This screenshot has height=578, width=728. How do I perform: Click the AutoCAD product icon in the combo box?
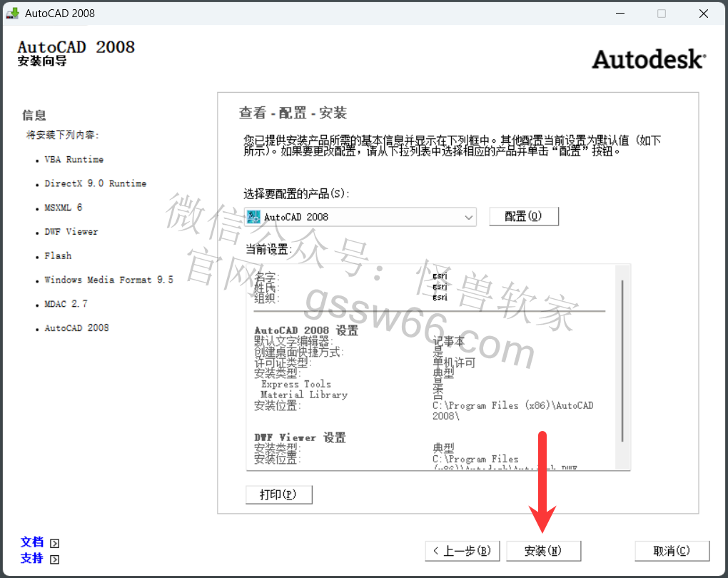(253, 217)
